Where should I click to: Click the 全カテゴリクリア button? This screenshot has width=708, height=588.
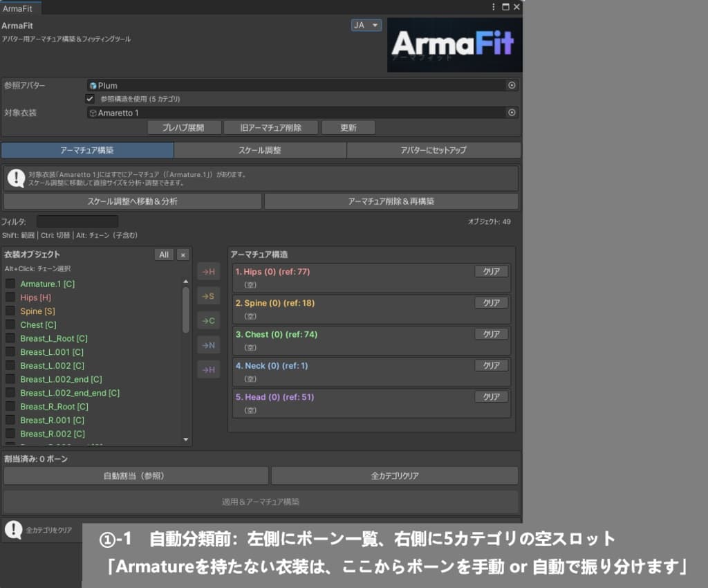395,475
